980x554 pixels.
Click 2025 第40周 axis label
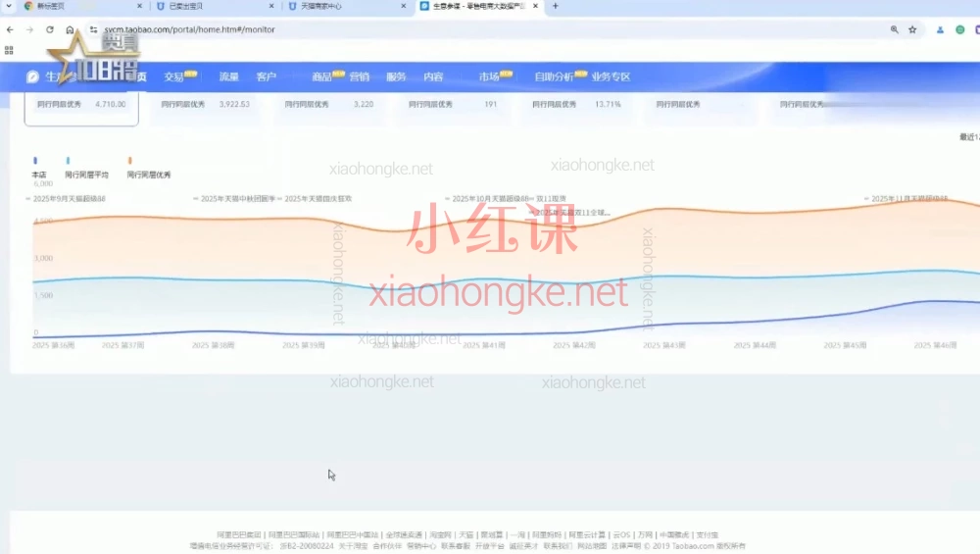click(394, 345)
